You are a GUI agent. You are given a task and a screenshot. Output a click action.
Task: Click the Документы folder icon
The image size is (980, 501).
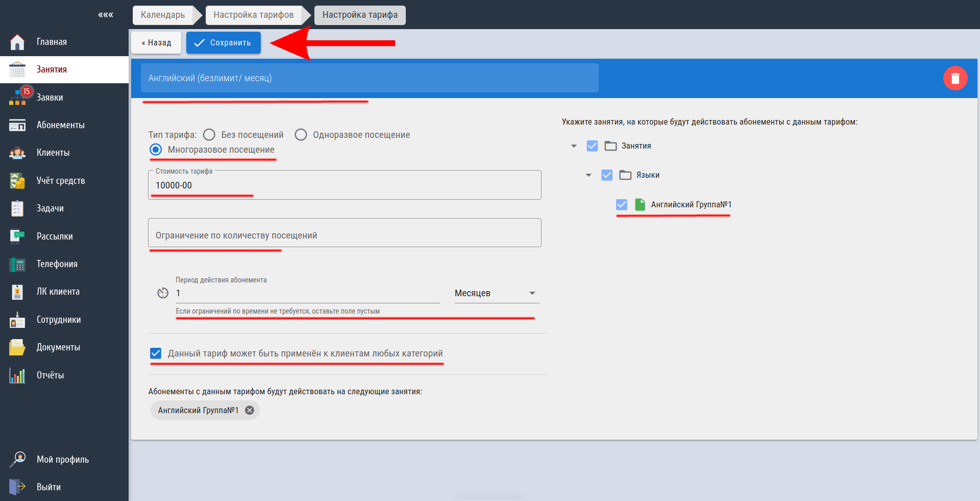17,347
